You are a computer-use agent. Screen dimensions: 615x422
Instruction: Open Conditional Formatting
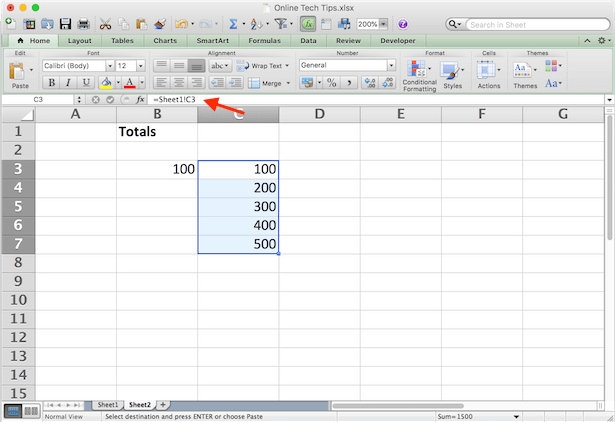tap(419, 71)
